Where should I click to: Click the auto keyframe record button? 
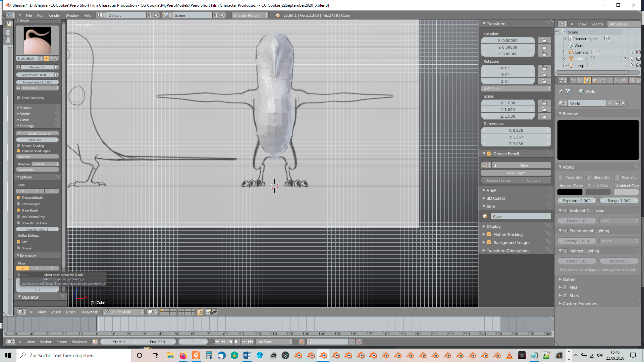301,342
